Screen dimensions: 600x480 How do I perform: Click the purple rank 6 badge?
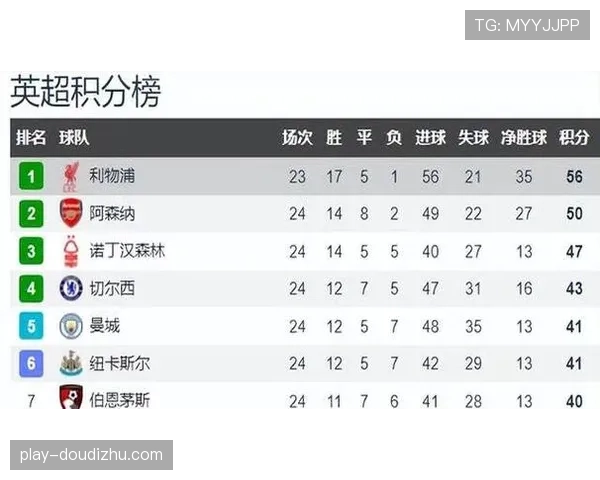tap(32, 363)
